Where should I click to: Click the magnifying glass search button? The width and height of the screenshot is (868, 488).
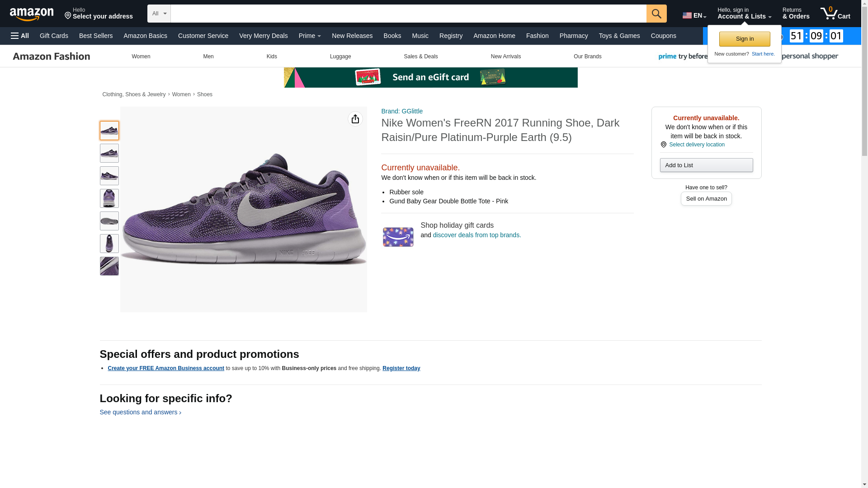point(656,14)
